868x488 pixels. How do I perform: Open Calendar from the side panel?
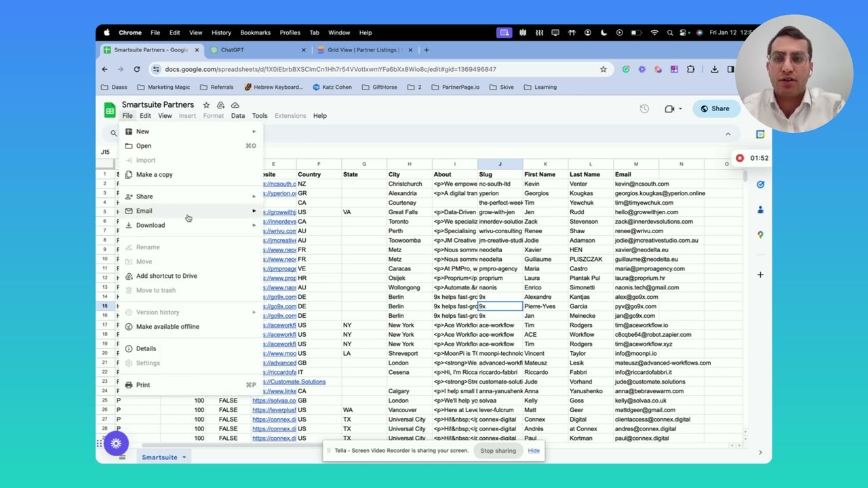760,134
